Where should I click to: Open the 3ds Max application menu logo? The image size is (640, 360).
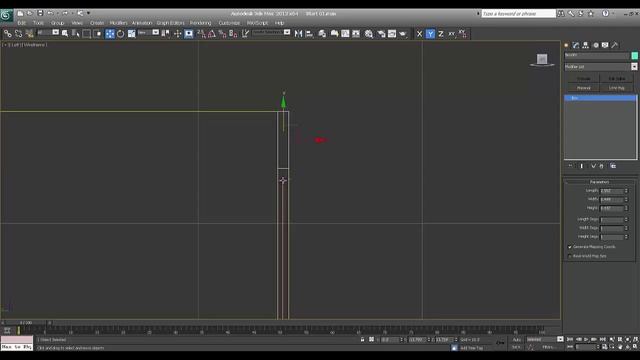[x=6, y=16]
